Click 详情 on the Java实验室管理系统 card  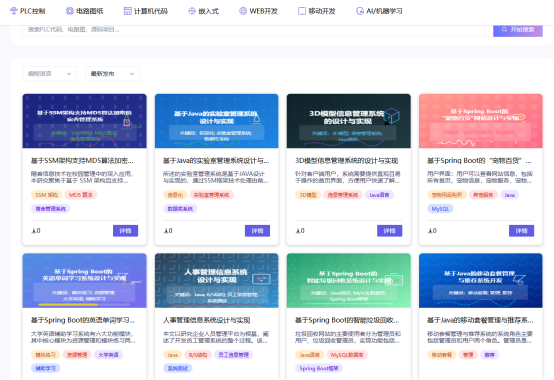click(x=257, y=231)
